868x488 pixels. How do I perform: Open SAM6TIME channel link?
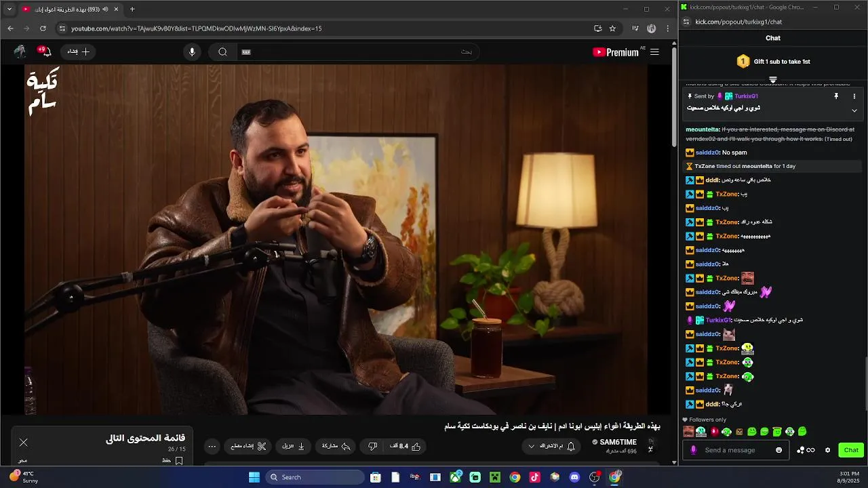618,442
